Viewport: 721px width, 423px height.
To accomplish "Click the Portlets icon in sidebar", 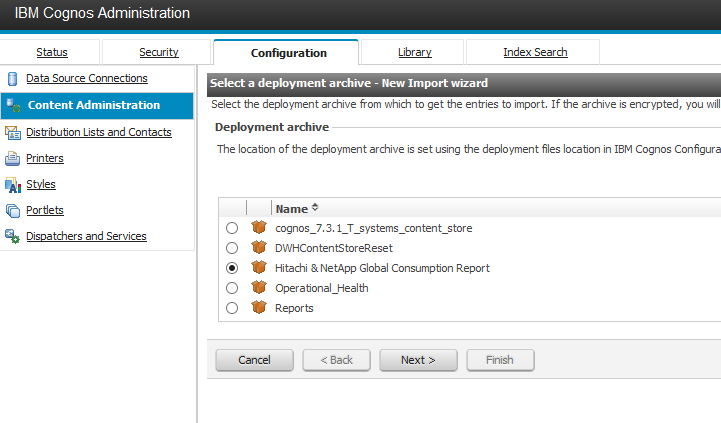I will (x=13, y=210).
